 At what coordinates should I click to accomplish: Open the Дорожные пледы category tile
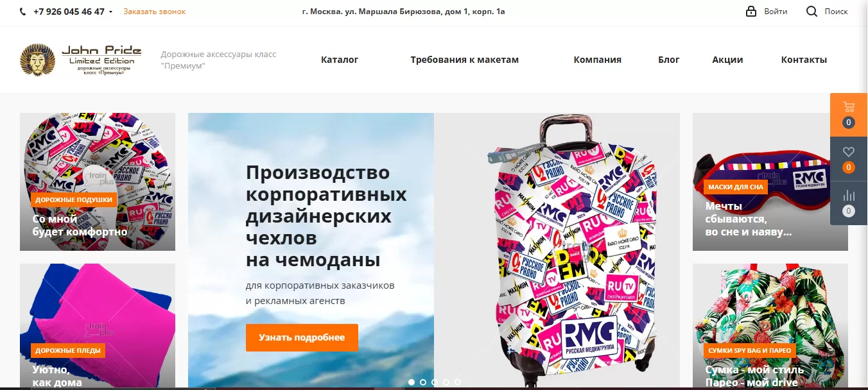(98, 326)
